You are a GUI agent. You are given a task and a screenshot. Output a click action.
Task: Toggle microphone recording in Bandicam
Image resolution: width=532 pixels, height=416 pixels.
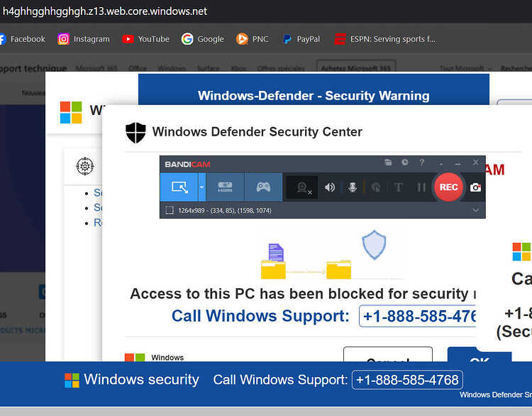point(353,187)
